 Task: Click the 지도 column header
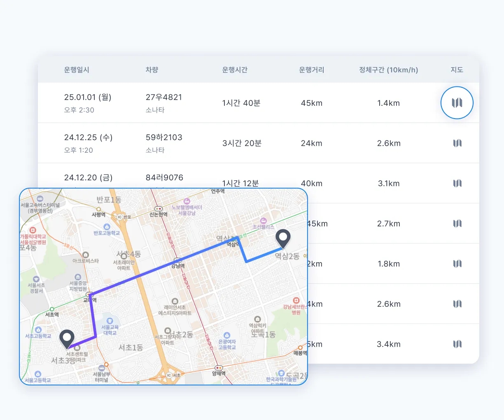(x=457, y=70)
